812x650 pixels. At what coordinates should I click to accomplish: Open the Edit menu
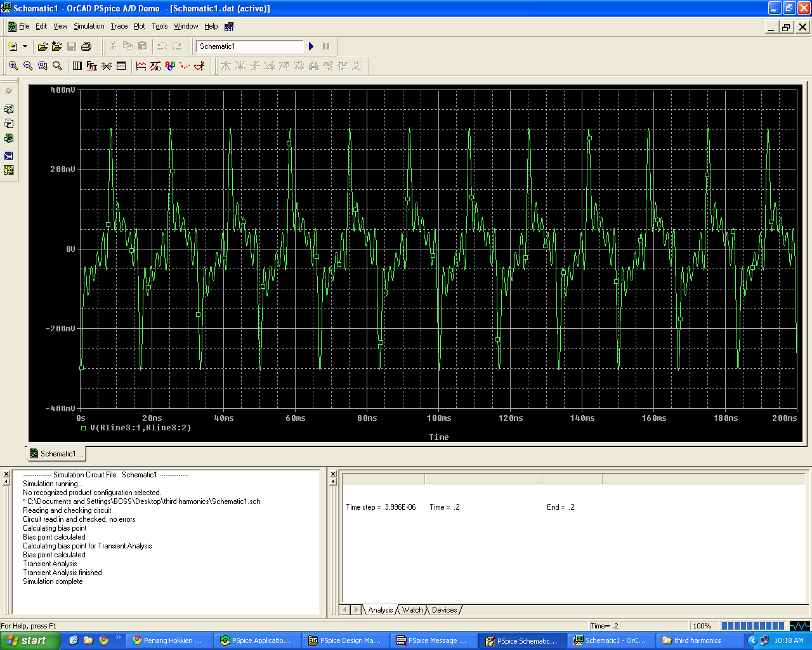41,26
